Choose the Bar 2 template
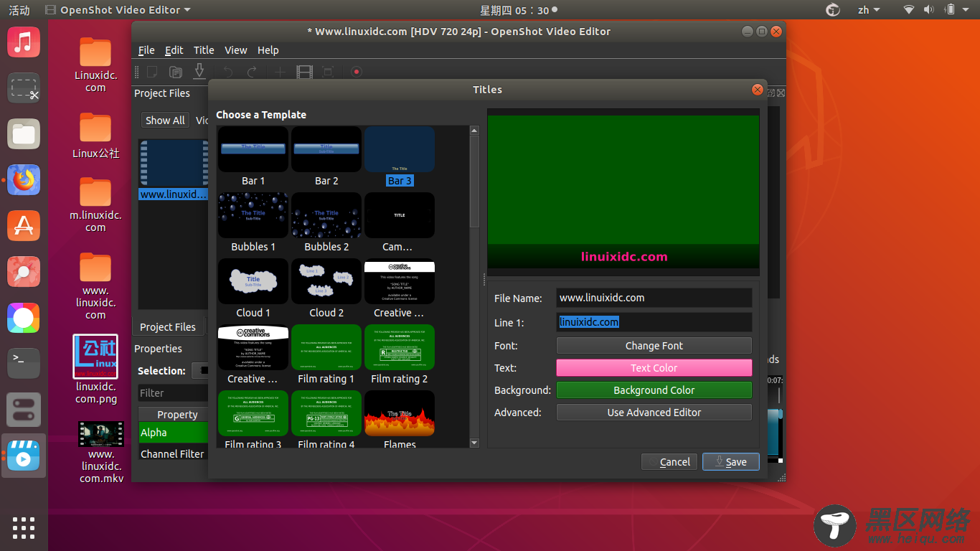This screenshot has height=551, width=980. [x=326, y=157]
